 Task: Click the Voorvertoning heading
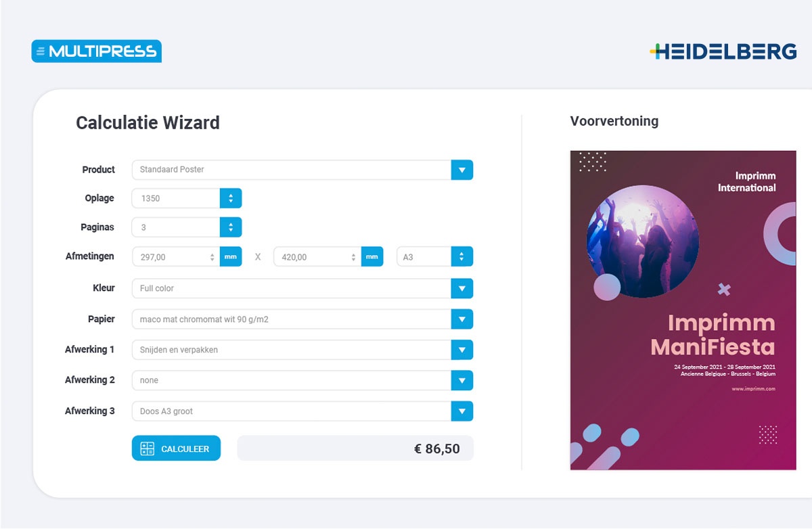pyautogui.click(x=614, y=121)
